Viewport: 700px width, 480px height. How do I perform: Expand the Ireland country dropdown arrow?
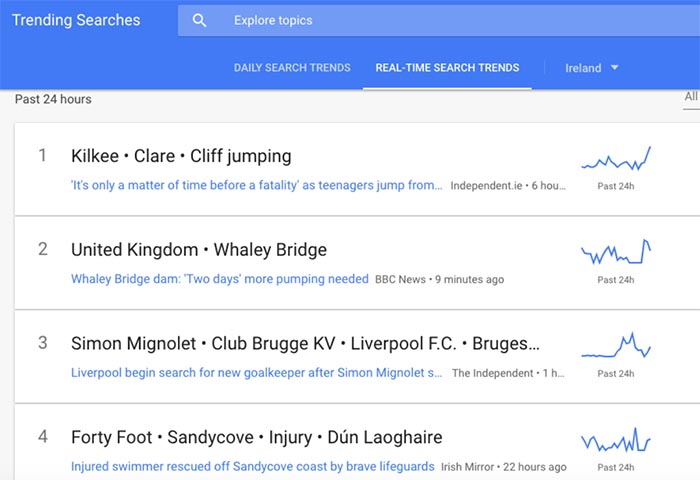(614, 67)
